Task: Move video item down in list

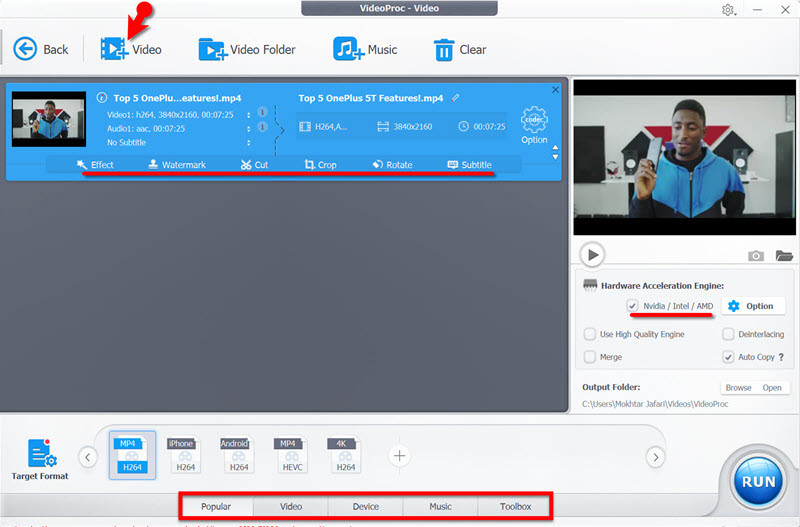Action: pos(555,157)
